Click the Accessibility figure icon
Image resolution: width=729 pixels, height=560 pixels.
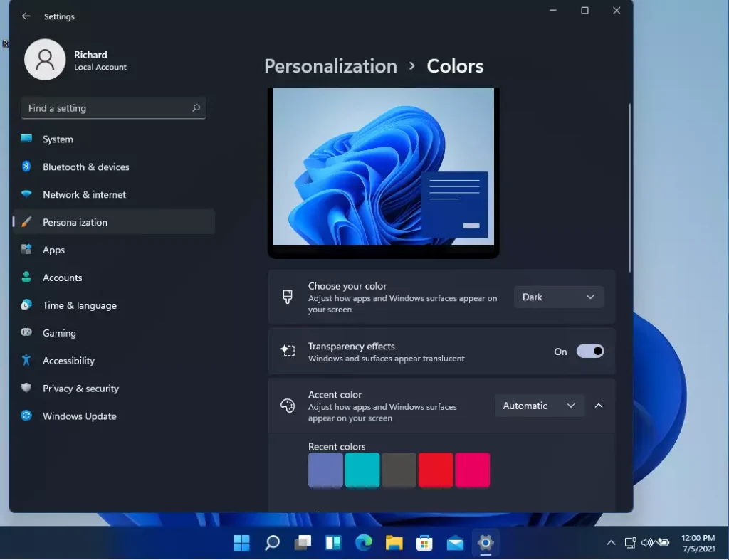[26, 360]
